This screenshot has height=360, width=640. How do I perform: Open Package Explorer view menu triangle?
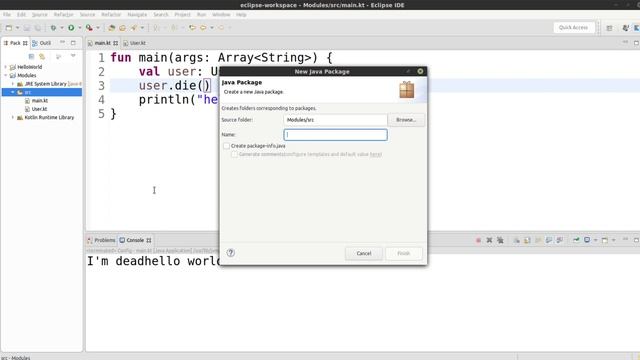click(73, 56)
